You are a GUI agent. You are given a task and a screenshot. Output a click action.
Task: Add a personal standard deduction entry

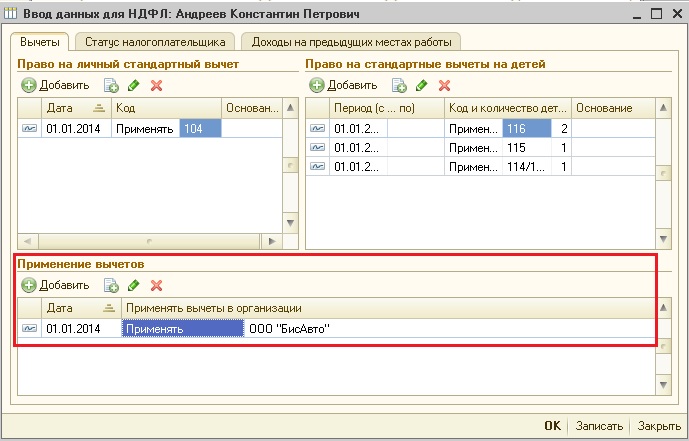click(55, 85)
